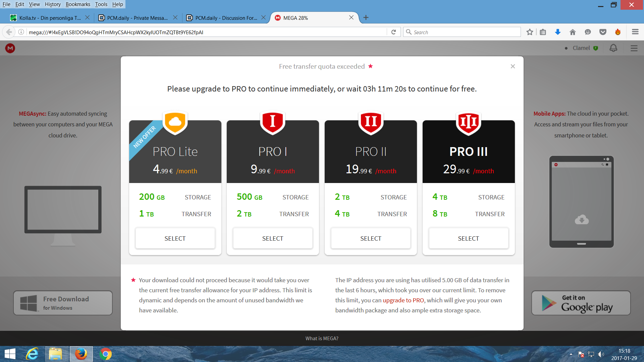Select the PRO Lite plan
644x362 pixels.
pyautogui.click(x=175, y=238)
